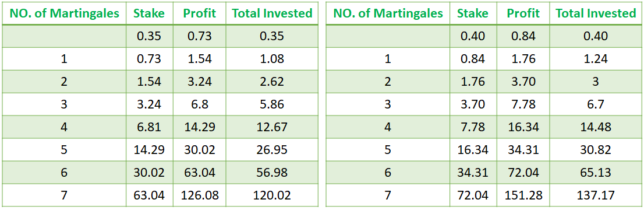Click the right table's Stake header

[473, 13]
